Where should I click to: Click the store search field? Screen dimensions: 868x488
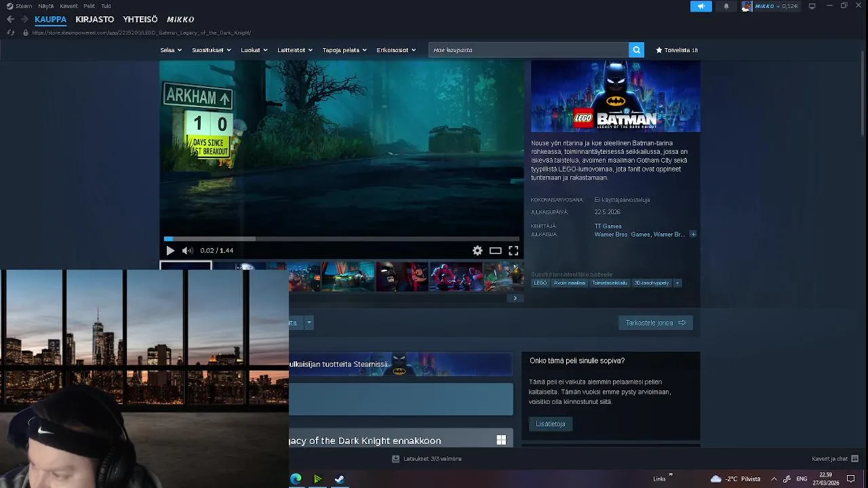[529, 50]
